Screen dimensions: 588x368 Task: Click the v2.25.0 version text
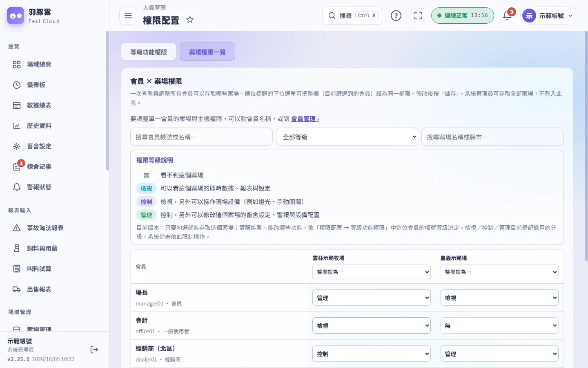pos(18,359)
